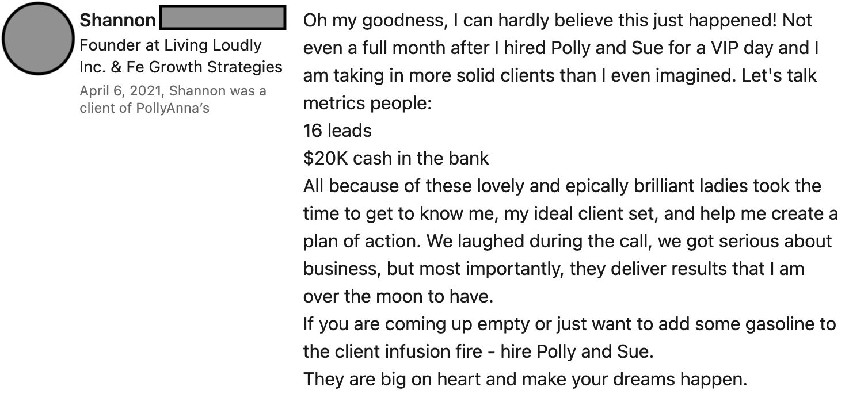The width and height of the screenshot is (868, 413).
Task: Click the over the moon to have line
Action: click(398, 296)
